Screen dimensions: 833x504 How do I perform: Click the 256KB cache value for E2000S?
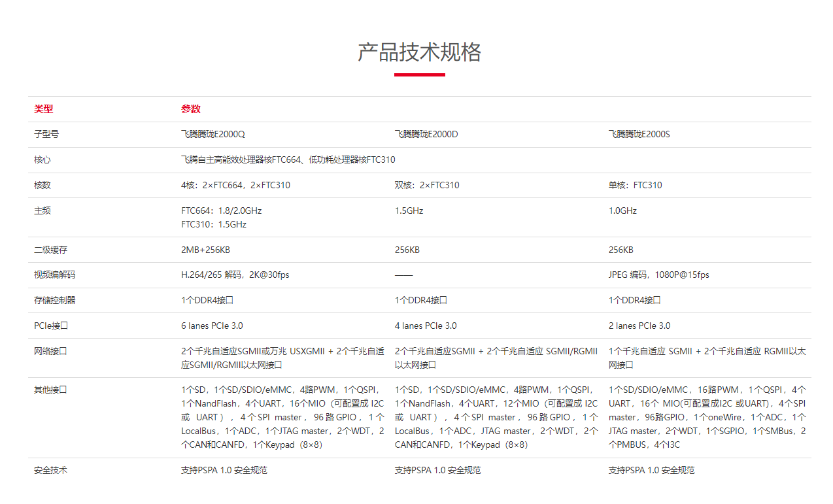(x=621, y=250)
